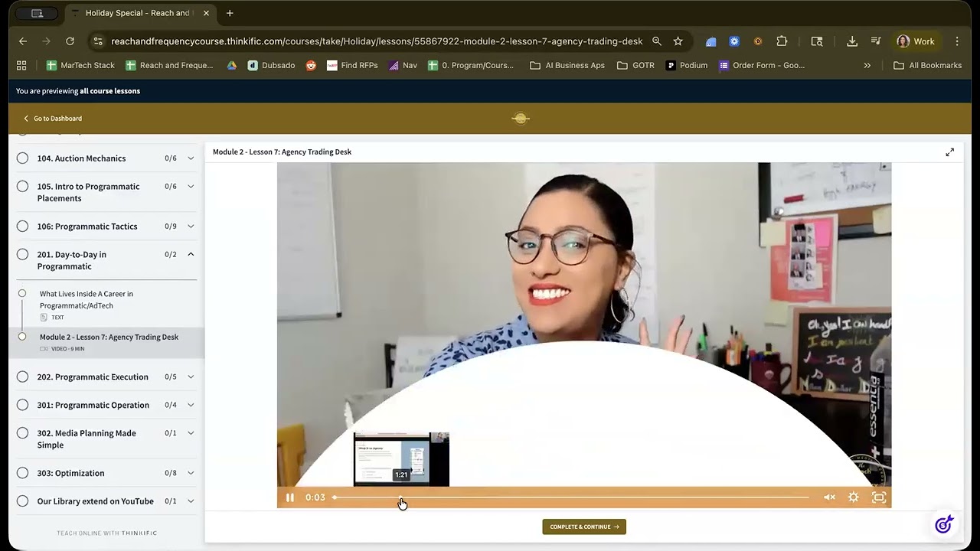Open the media controls icon

(877, 41)
